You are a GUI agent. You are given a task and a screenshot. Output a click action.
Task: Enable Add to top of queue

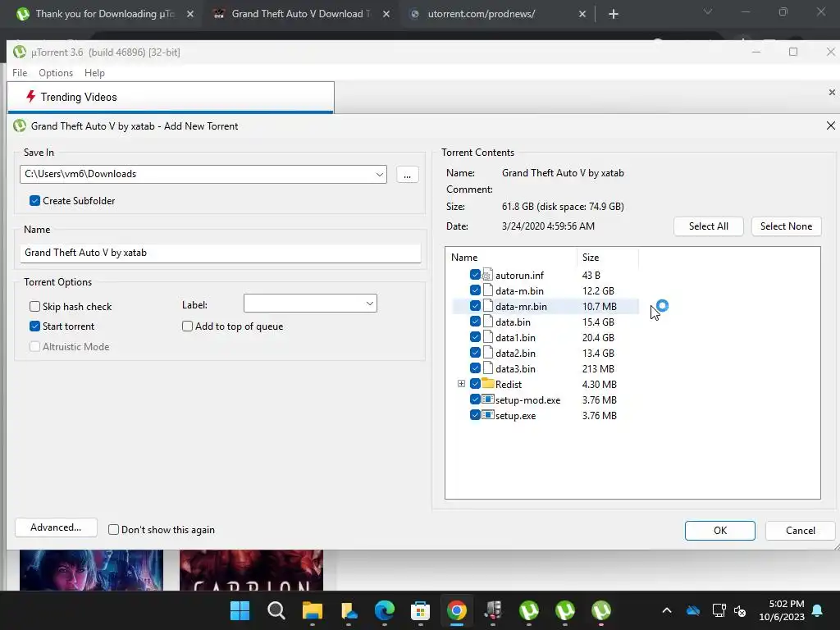click(187, 326)
